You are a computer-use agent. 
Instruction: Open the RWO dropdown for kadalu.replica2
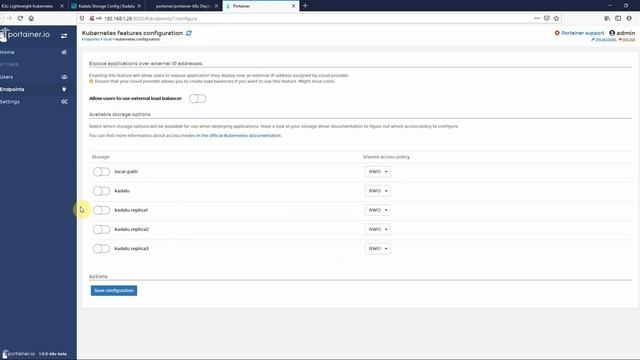378,229
